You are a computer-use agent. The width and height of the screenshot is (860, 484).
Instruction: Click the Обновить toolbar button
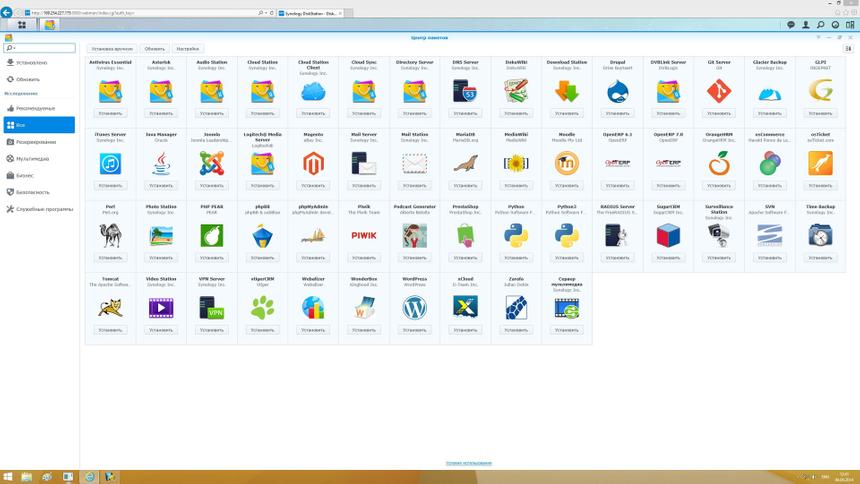pos(155,49)
